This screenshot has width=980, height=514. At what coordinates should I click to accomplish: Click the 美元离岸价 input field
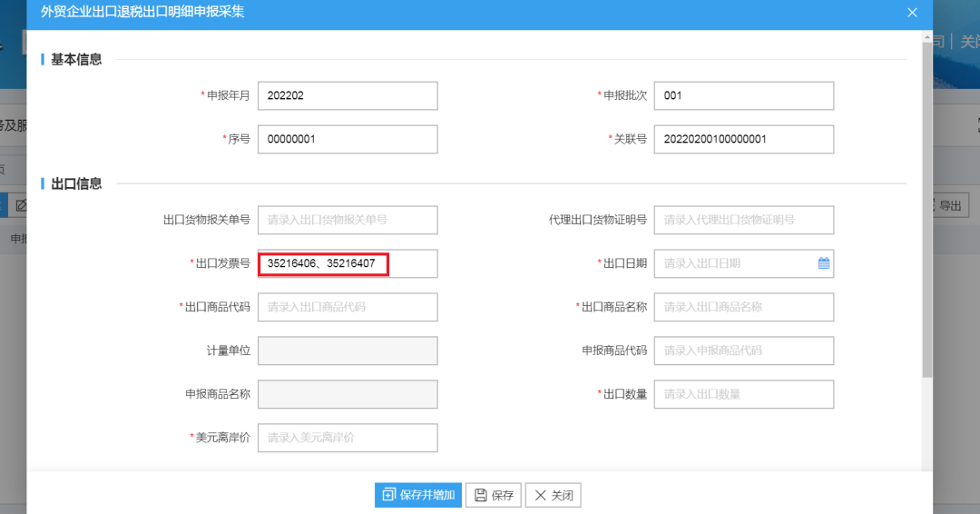tap(348, 438)
